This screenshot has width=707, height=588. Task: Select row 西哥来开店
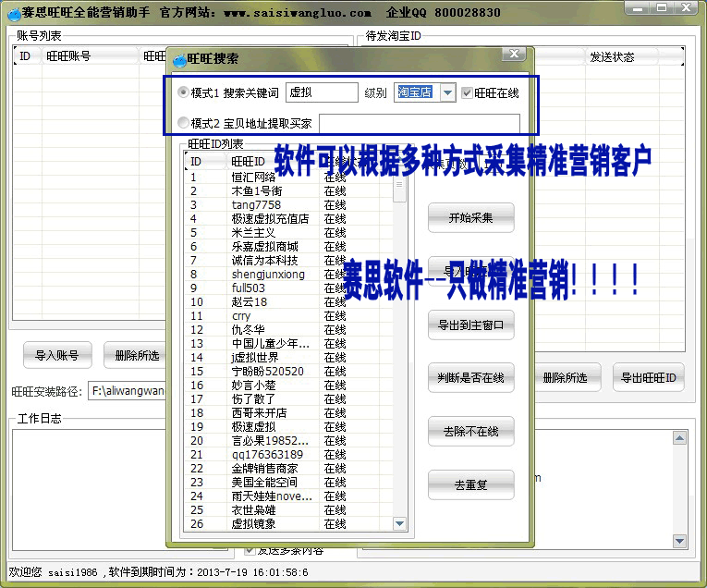[288, 413]
